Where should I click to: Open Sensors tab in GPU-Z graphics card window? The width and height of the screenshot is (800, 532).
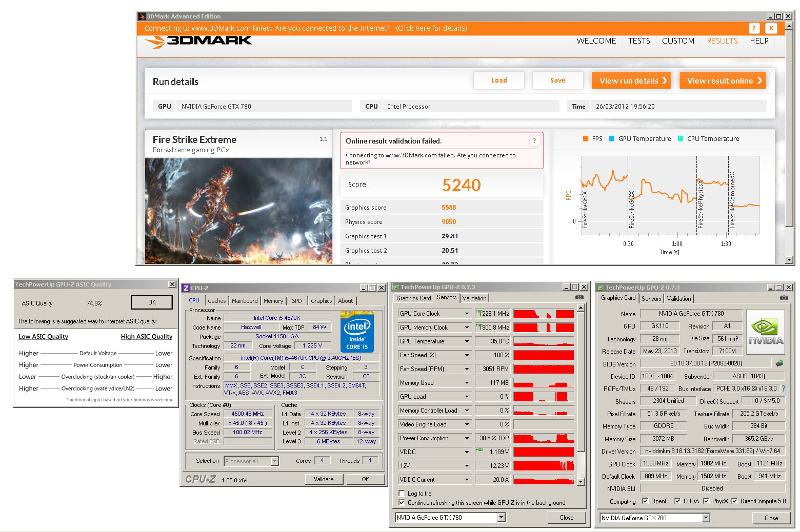651,299
